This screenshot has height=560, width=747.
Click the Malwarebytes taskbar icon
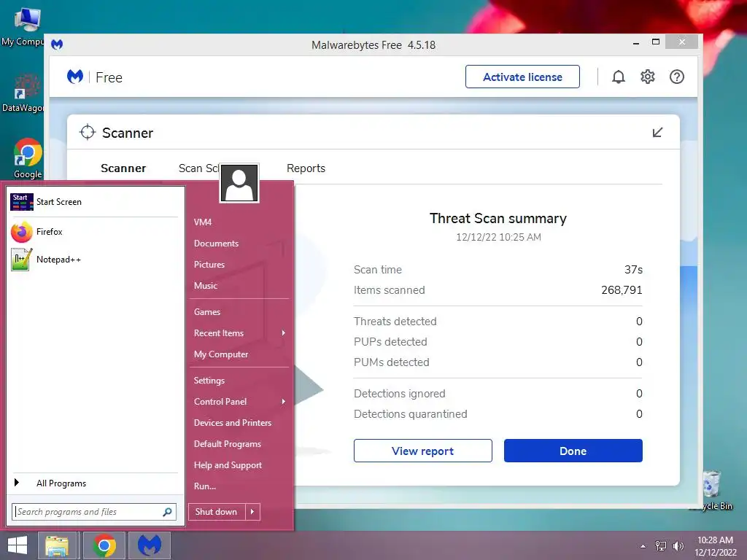tap(149, 545)
